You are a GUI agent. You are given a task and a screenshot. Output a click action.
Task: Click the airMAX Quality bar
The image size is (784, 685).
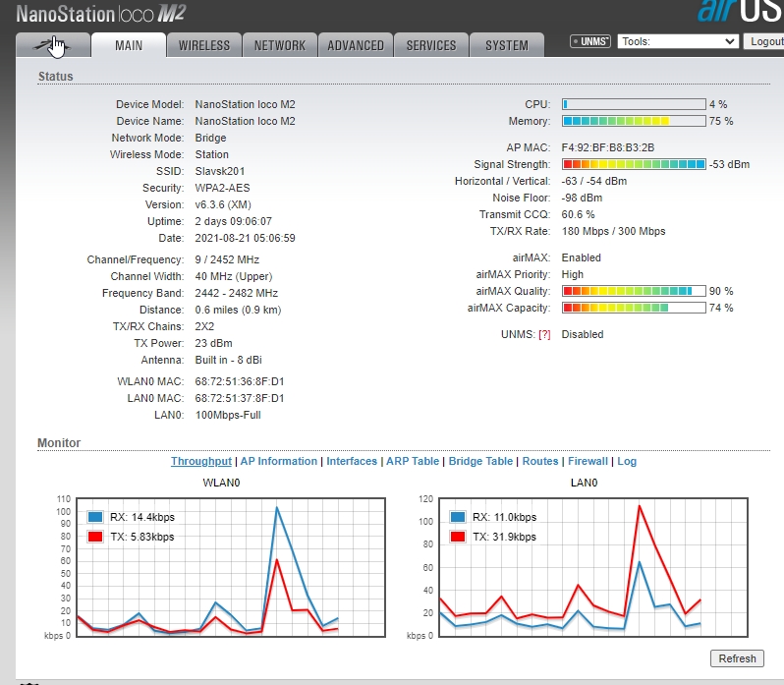[x=634, y=291]
